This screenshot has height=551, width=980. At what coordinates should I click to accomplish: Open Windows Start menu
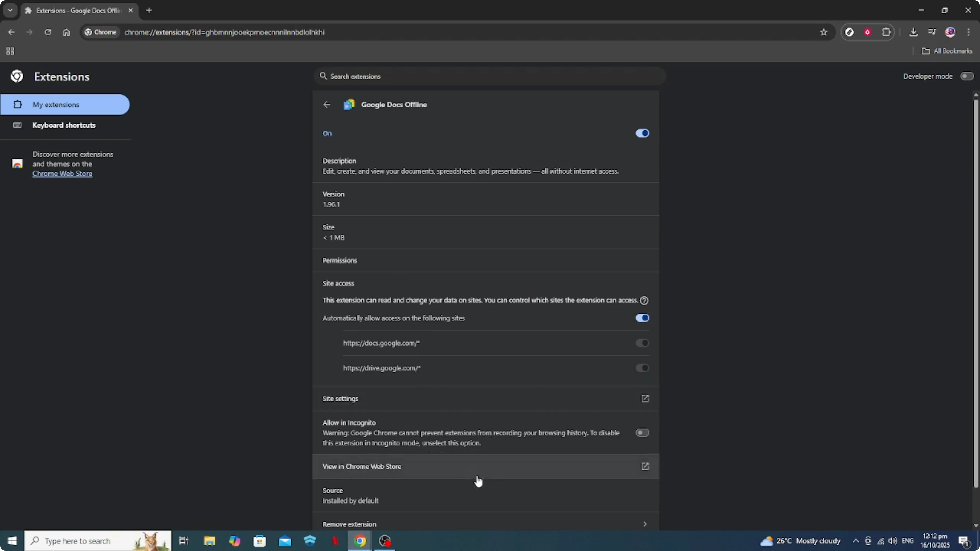pyautogui.click(x=12, y=541)
